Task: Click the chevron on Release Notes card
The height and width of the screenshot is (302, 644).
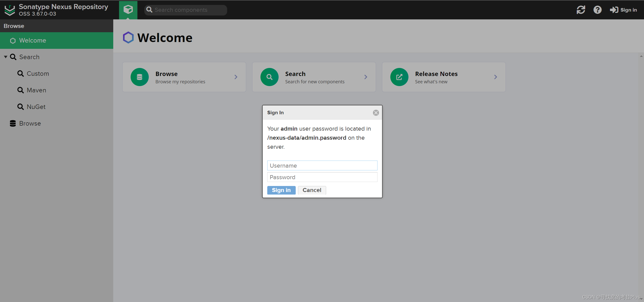Action: [x=496, y=77]
